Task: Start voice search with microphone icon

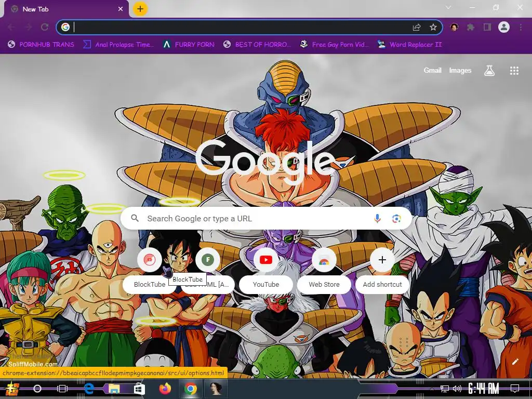Action: 377,219
